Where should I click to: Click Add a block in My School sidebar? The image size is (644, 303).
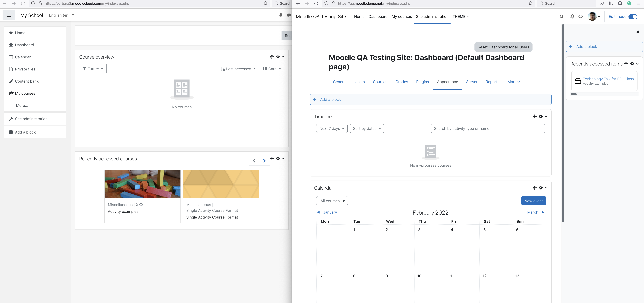[x=35, y=132]
